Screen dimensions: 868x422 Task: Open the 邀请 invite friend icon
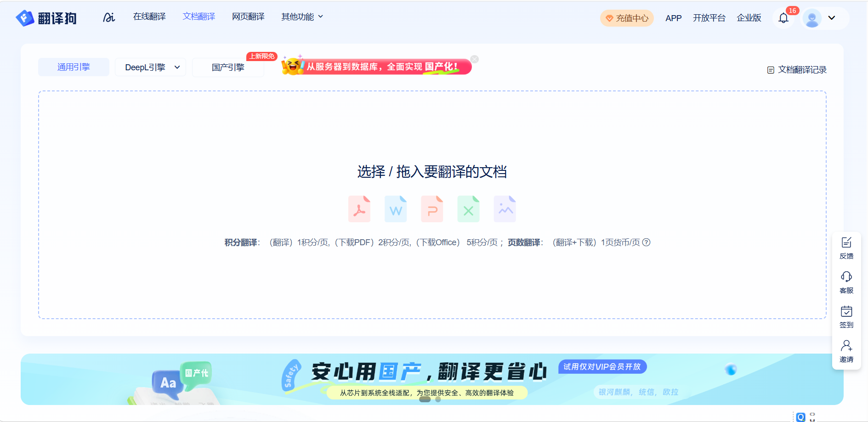tap(846, 351)
